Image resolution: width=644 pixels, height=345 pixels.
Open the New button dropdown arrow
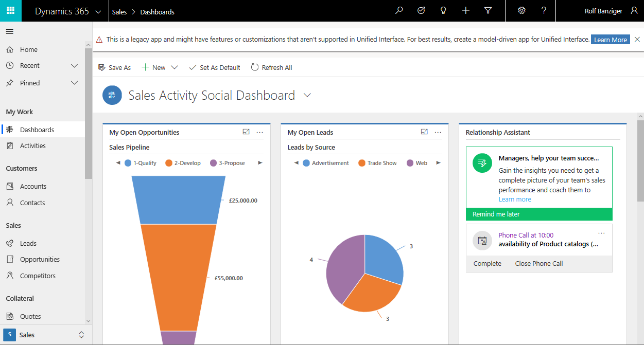click(x=174, y=67)
